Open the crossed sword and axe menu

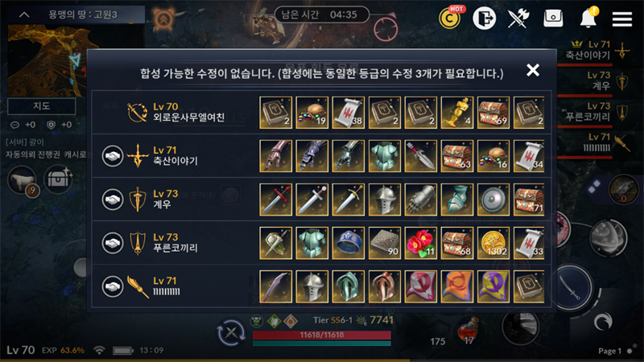click(x=518, y=18)
